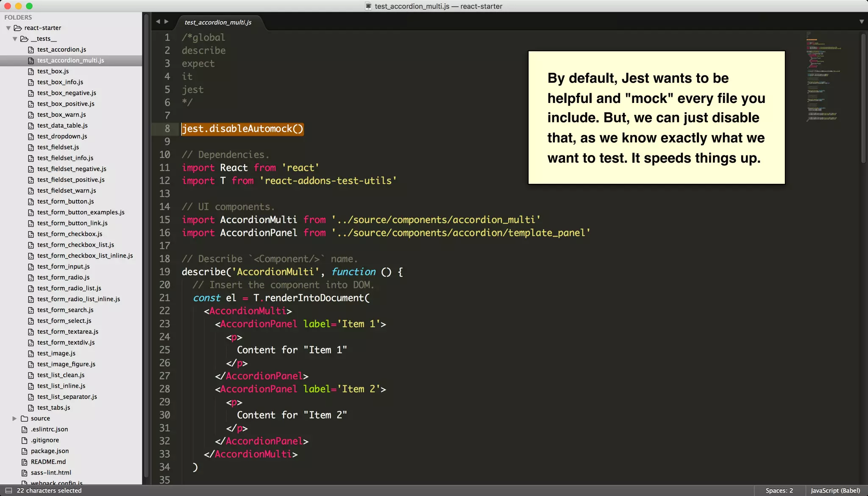Go to previous tab with left arrow
Image resolution: width=868 pixels, height=496 pixels.
tap(158, 22)
